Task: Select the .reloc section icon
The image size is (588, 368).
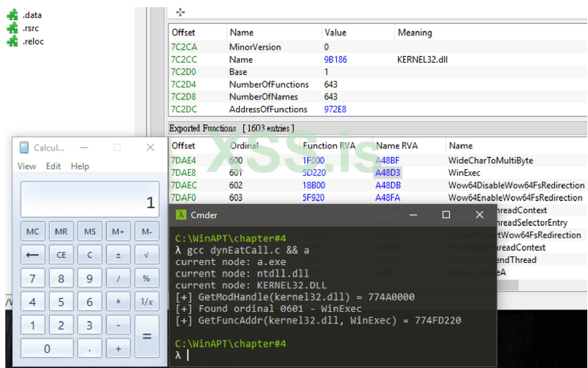Action: 12,41
